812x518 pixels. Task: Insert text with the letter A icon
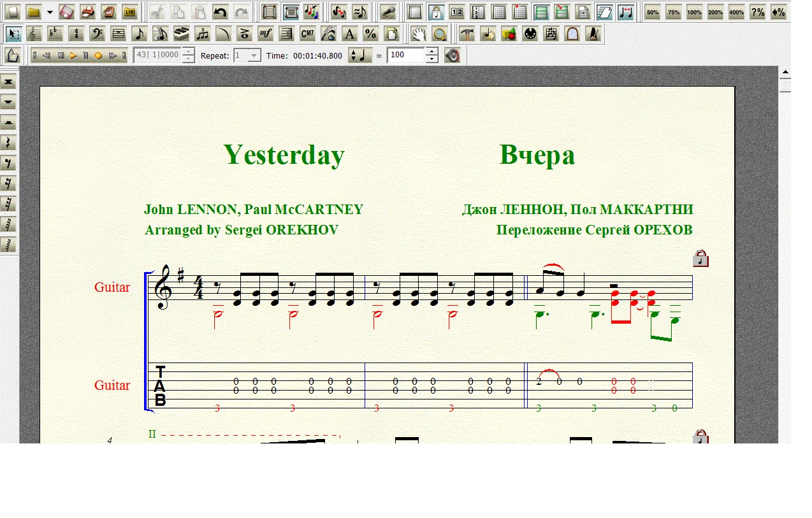point(349,34)
